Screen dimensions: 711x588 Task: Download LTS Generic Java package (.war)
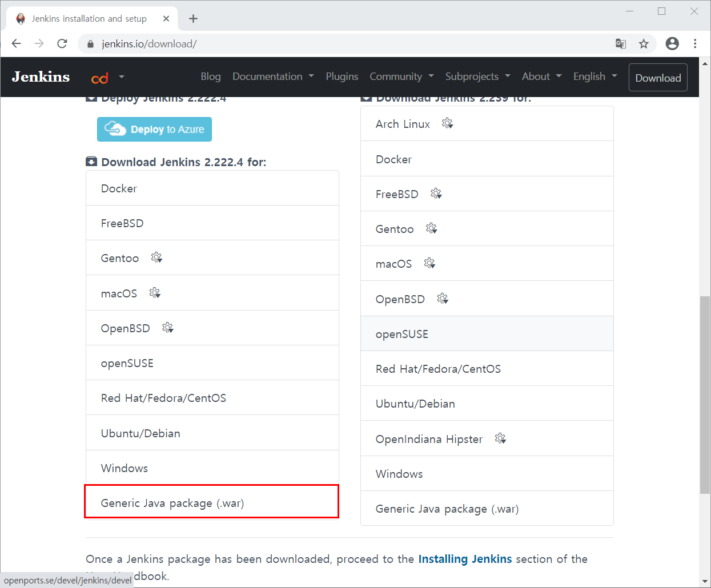212,503
